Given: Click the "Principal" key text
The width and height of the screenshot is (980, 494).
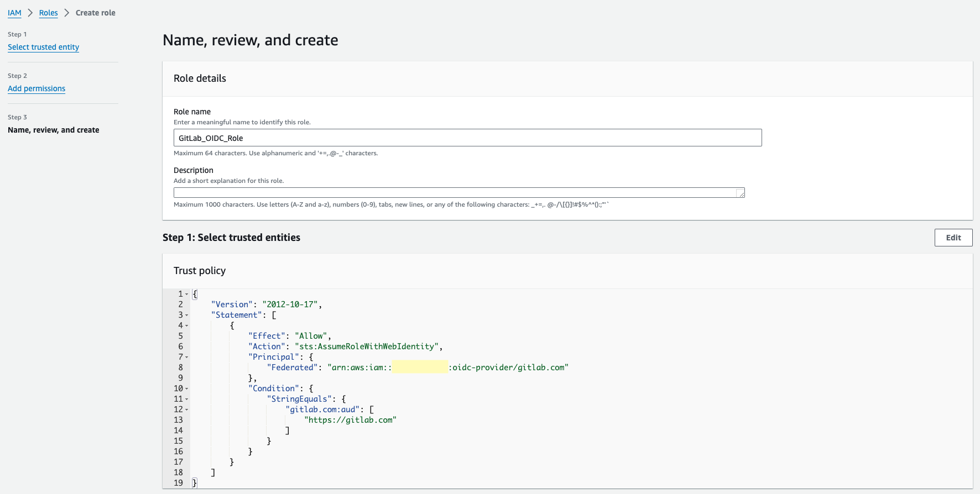Looking at the screenshot, I should 274,357.
